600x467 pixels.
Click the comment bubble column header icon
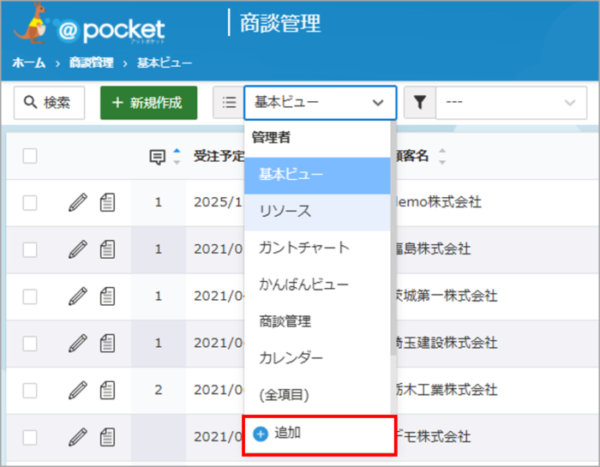coord(157,156)
